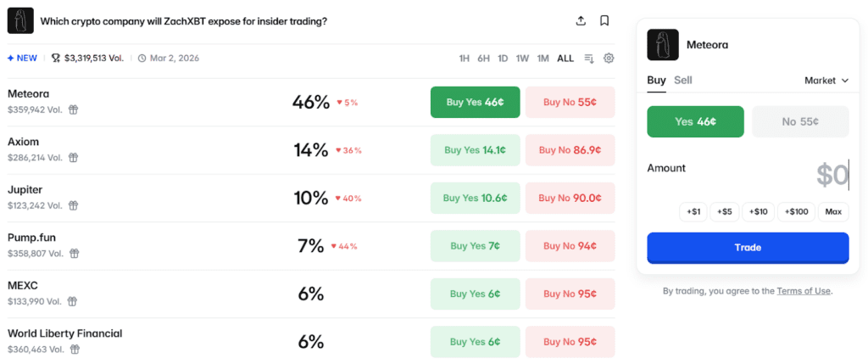The image size is (868, 364).
Task: Open the Terms of Use link
Action: pos(804,291)
